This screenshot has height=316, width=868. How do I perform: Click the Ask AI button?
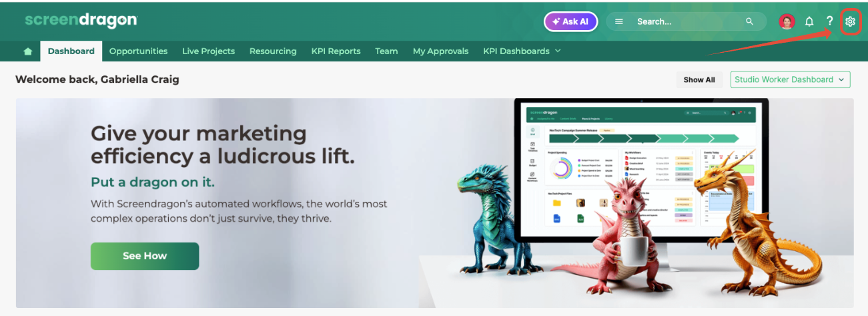(x=570, y=21)
